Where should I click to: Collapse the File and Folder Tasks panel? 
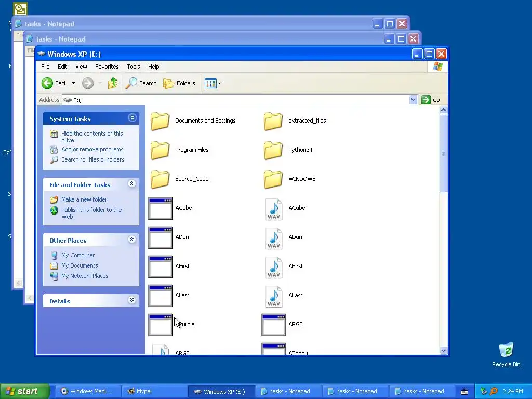(x=132, y=184)
